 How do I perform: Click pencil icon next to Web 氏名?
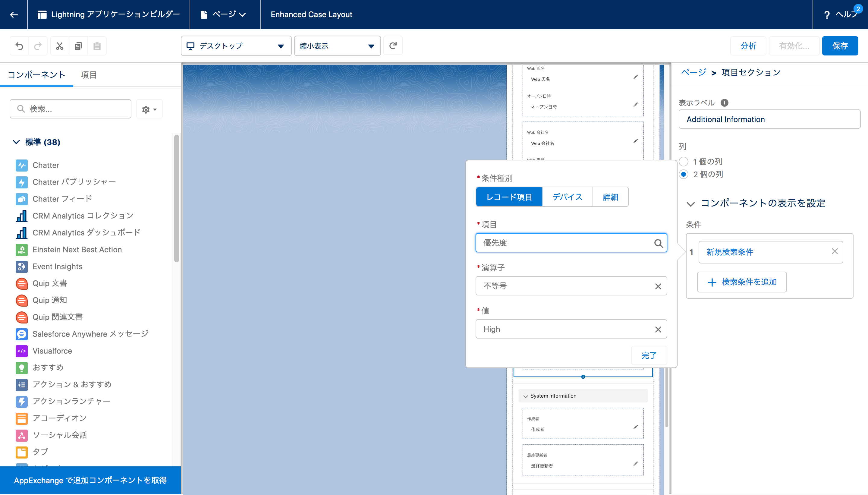tap(635, 77)
